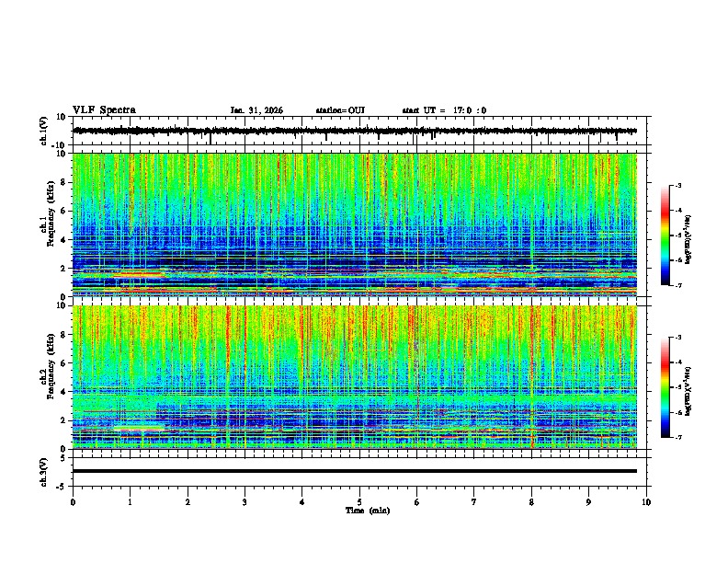Screen dimensions: 728x563
Task: Click the "ch.3(V)" axis label
Action: [44, 472]
